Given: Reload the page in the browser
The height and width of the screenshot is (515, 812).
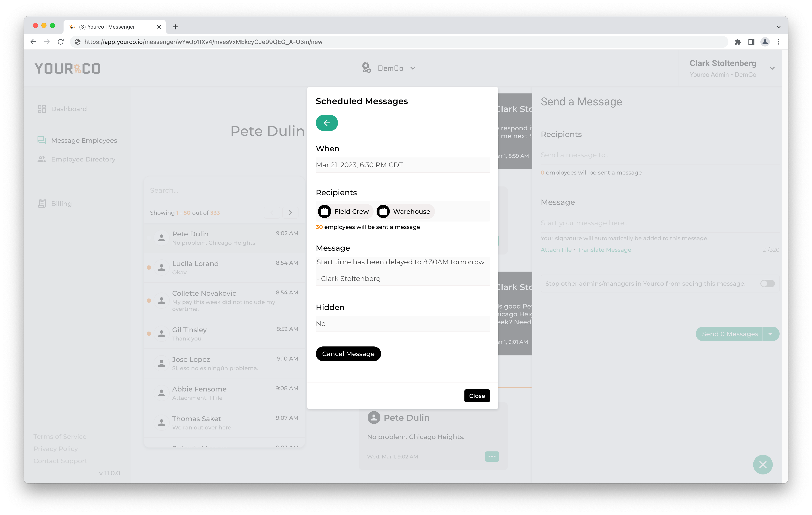Looking at the screenshot, I should click(61, 42).
